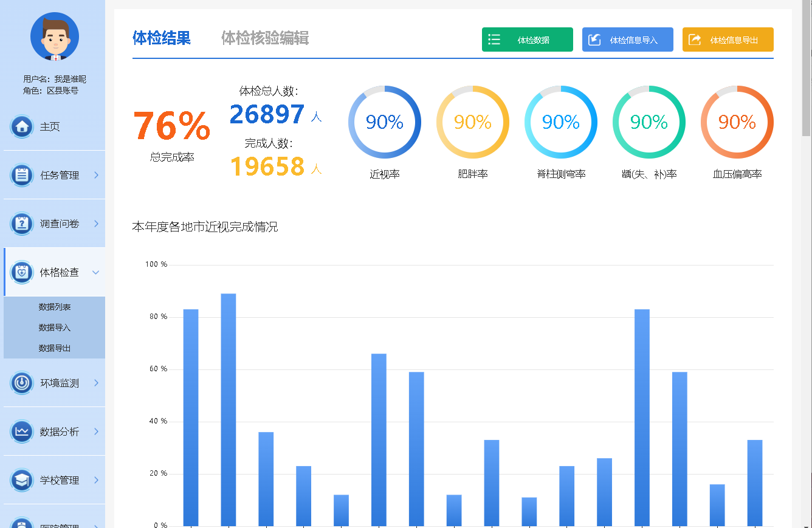Click the 调查问卷 question-mark icon
Screen dimensions: 812x528
coord(22,224)
